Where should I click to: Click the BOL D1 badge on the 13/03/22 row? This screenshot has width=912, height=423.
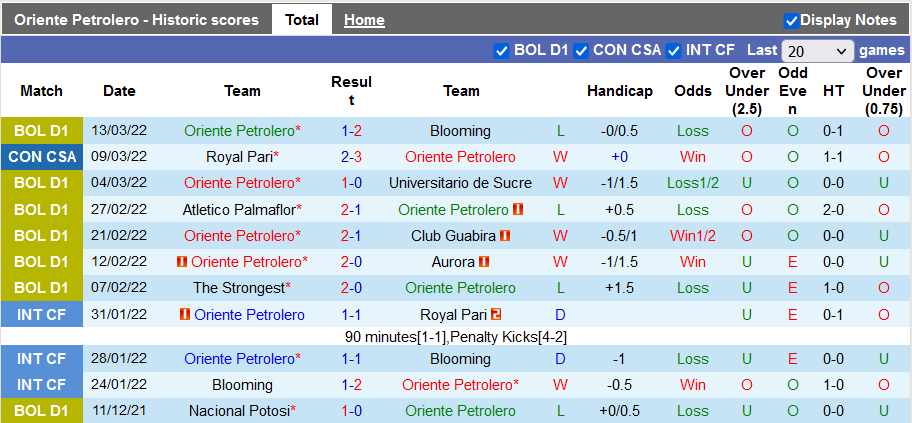(x=41, y=131)
